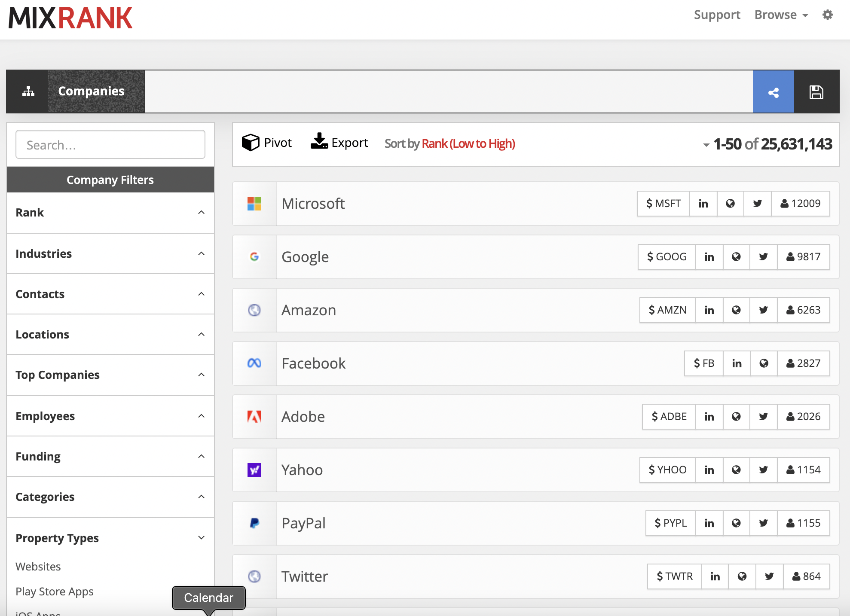Click the Export download icon

click(319, 142)
